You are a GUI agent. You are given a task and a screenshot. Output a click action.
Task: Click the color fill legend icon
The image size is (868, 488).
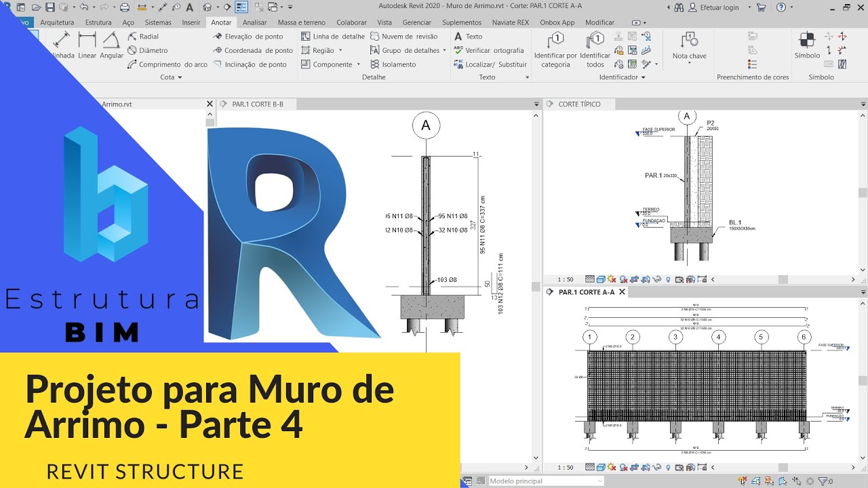[752, 64]
